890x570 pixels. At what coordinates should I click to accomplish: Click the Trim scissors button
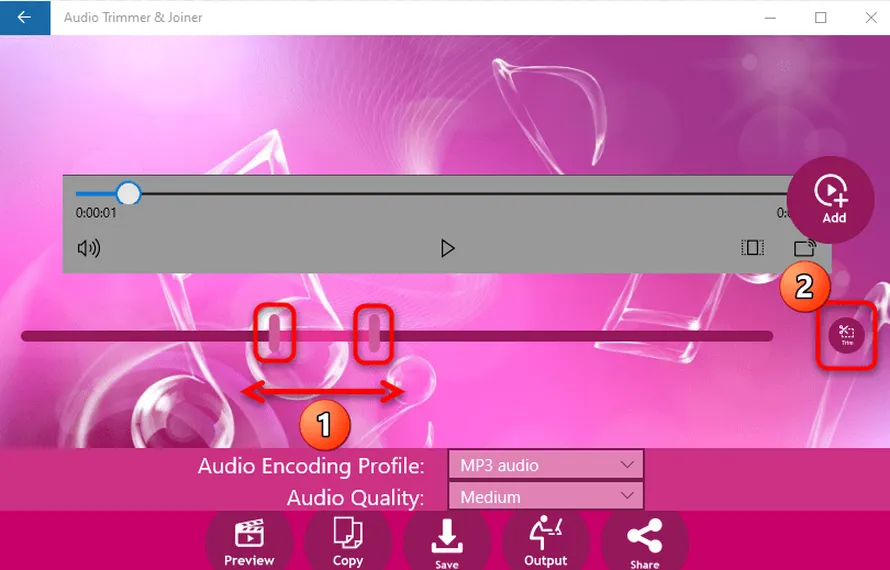pos(846,335)
